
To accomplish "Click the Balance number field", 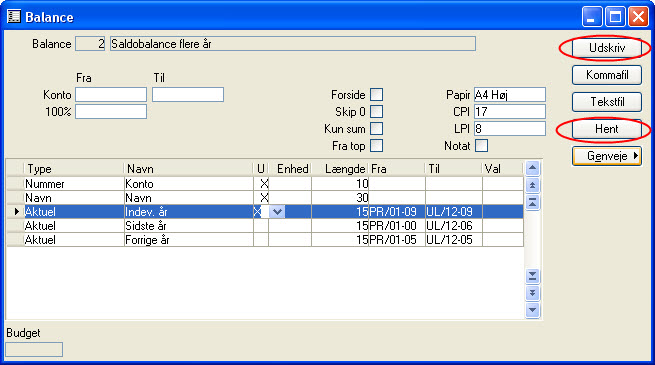I will pyautogui.click(x=90, y=44).
